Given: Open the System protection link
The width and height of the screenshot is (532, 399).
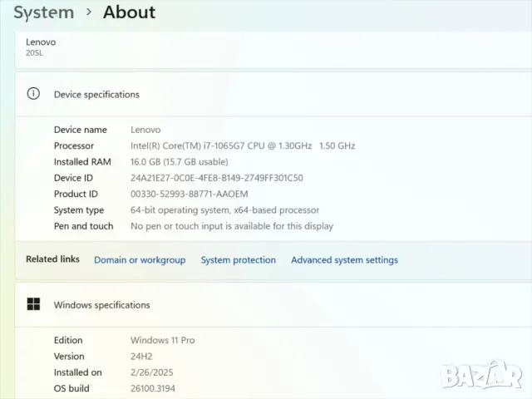Looking at the screenshot, I should point(238,260).
